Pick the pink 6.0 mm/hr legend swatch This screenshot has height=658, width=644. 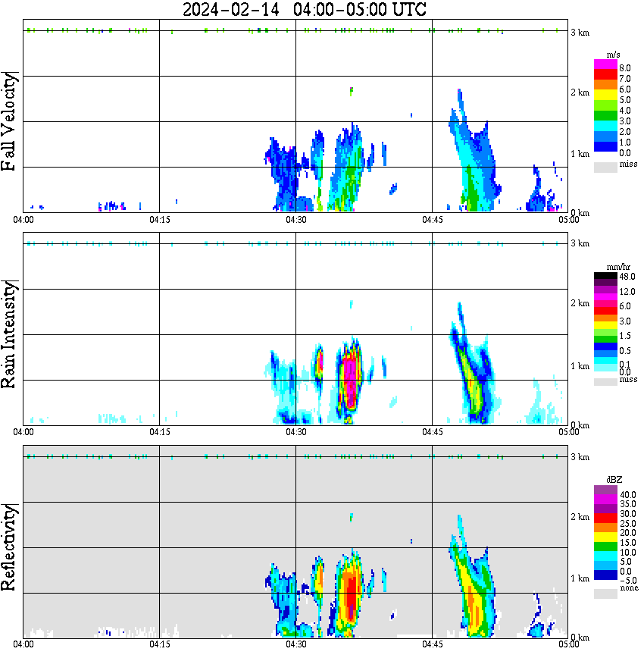[x=605, y=304]
